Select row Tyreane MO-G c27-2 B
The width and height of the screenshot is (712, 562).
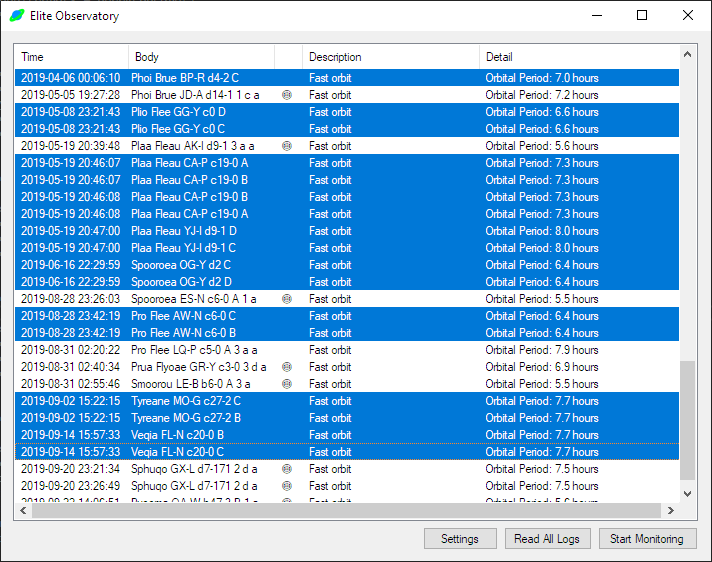click(347, 418)
